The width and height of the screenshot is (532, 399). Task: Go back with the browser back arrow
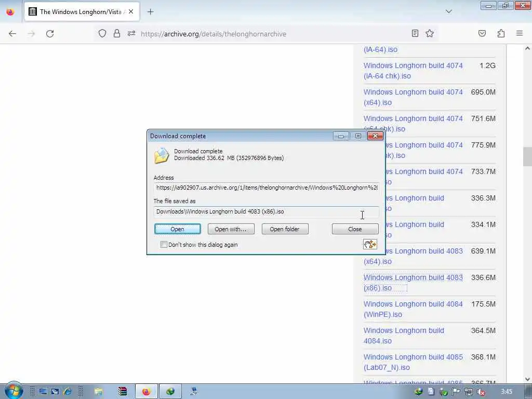pyautogui.click(x=12, y=34)
